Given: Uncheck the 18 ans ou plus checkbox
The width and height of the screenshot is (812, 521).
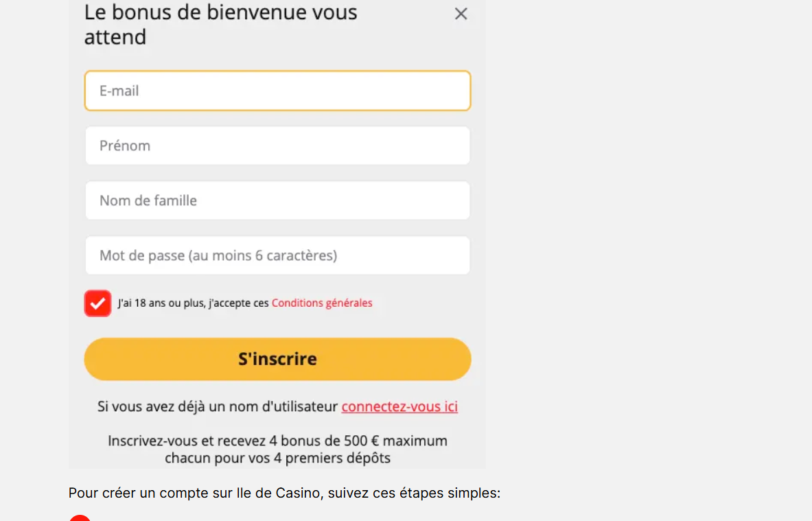Looking at the screenshot, I should point(97,303).
